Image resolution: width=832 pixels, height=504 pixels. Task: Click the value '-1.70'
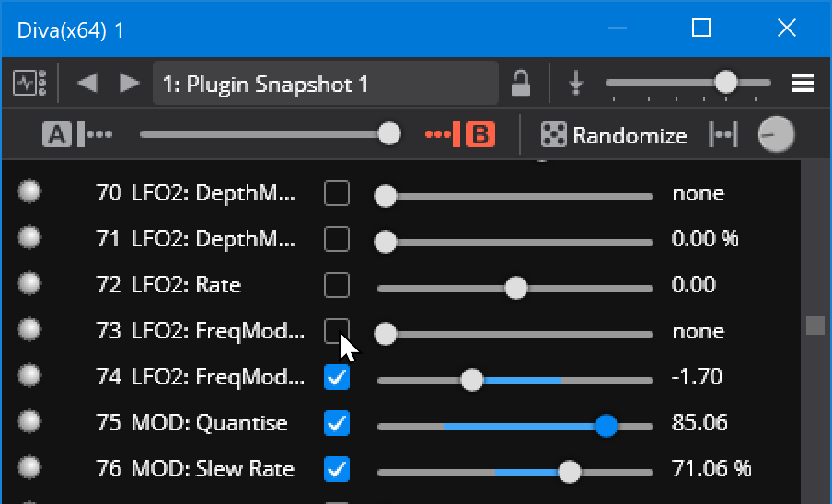point(697,377)
